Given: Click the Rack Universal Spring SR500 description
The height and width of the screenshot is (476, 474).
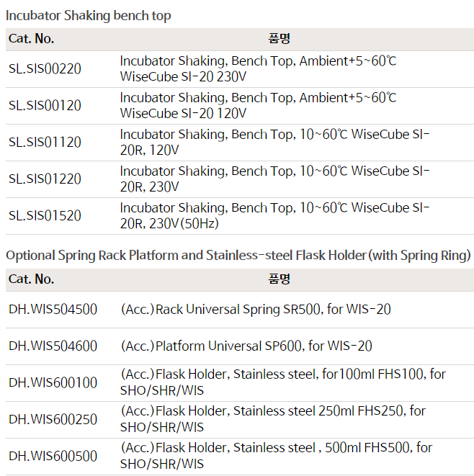Looking at the screenshot, I should (256, 310).
